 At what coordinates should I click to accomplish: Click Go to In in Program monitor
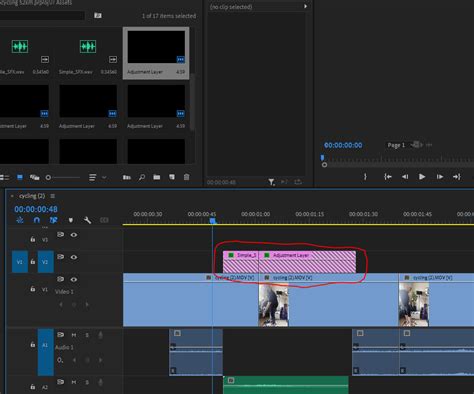click(x=388, y=177)
